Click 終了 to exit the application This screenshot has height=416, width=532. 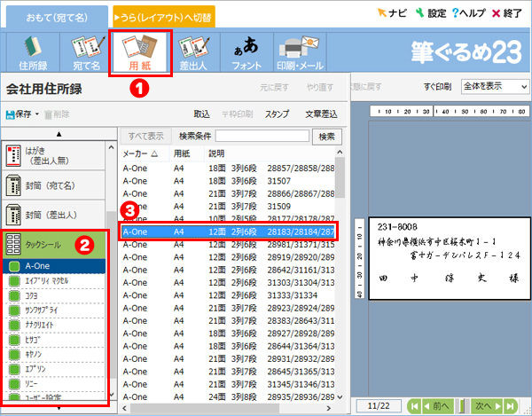click(x=507, y=13)
